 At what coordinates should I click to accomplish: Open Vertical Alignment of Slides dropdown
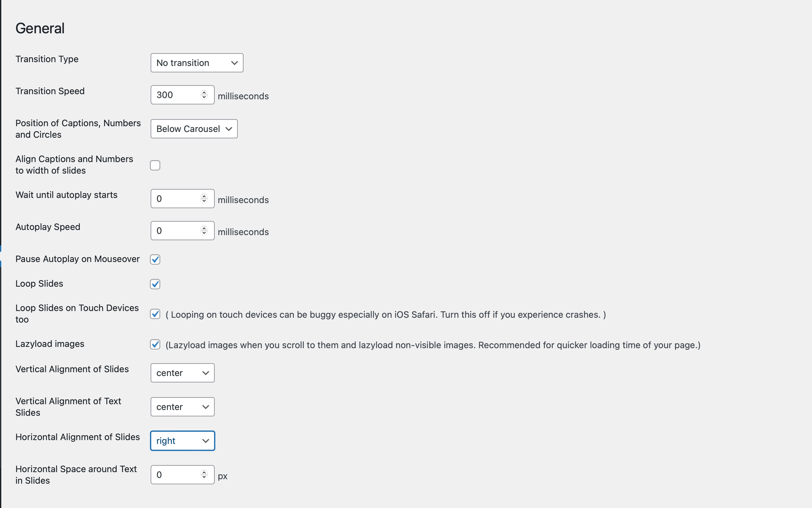[x=183, y=373]
